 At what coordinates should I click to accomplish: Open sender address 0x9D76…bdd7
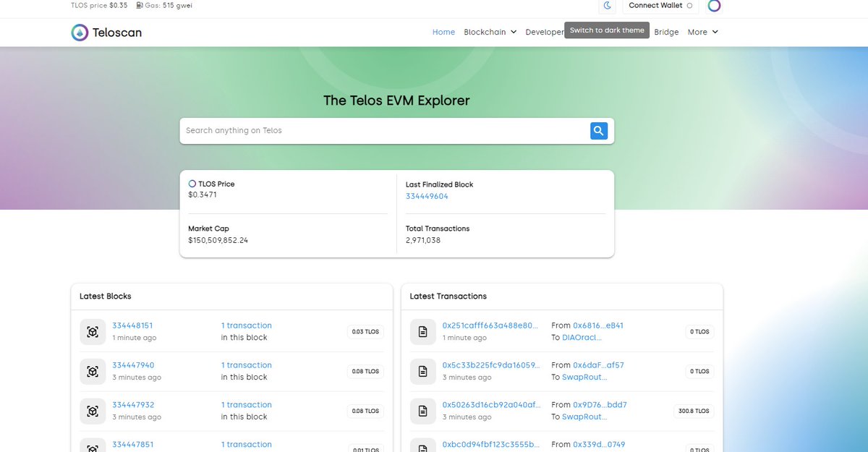point(600,405)
